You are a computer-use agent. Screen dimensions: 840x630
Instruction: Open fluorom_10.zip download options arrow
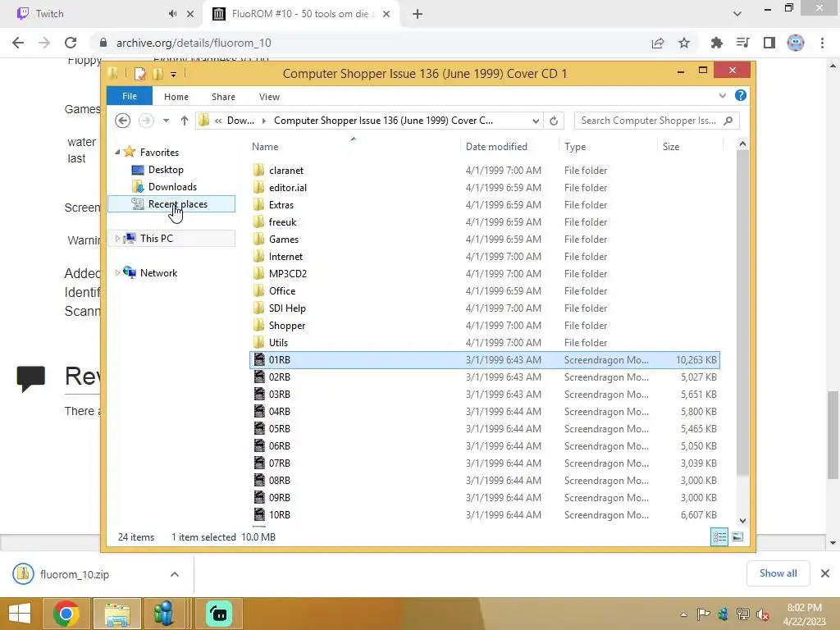point(175,574)
